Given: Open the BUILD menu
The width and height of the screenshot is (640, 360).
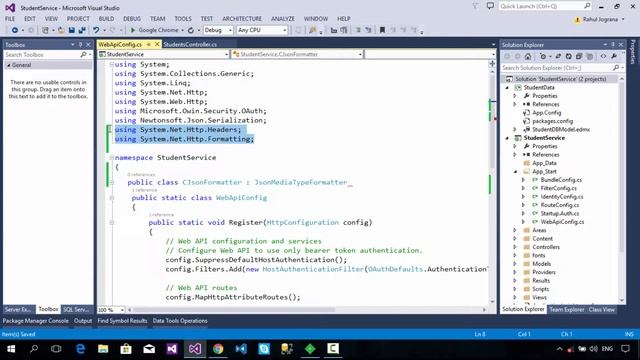Looking at the screenshot, I should [107, 19].
